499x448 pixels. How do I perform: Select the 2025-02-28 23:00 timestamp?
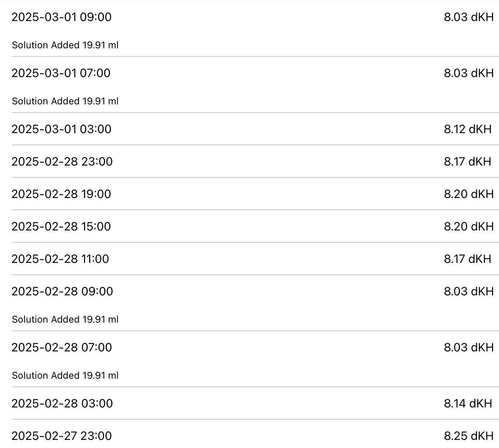click(62, 162)
